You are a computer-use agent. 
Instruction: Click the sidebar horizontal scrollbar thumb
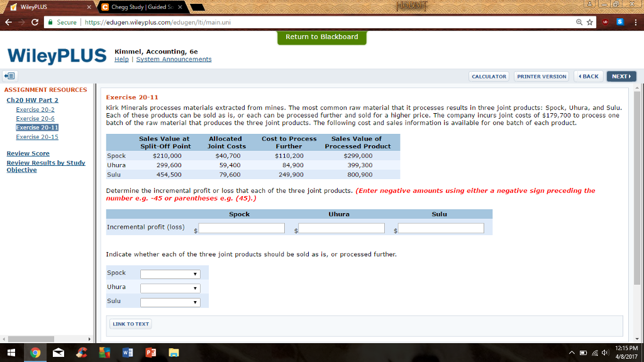coord(31,339)
